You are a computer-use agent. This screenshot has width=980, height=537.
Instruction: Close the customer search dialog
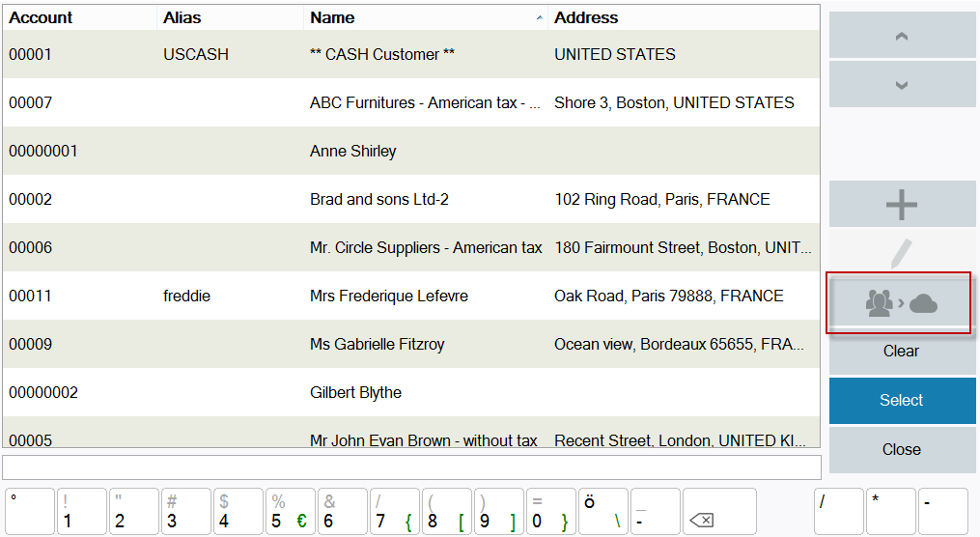(902, 449)
